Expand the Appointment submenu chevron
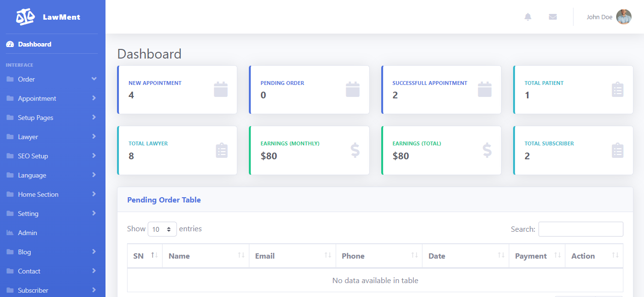 tap(94, 98)
